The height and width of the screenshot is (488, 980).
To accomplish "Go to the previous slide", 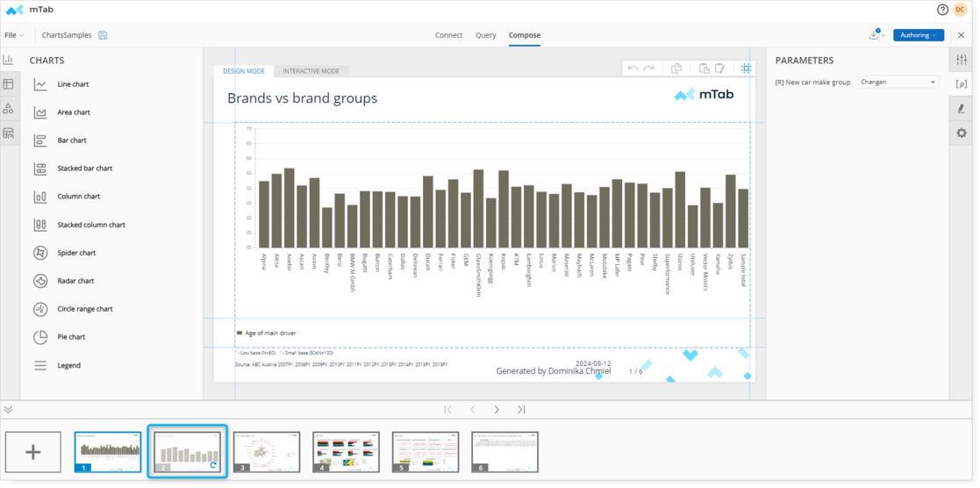I will coord(473,409).
